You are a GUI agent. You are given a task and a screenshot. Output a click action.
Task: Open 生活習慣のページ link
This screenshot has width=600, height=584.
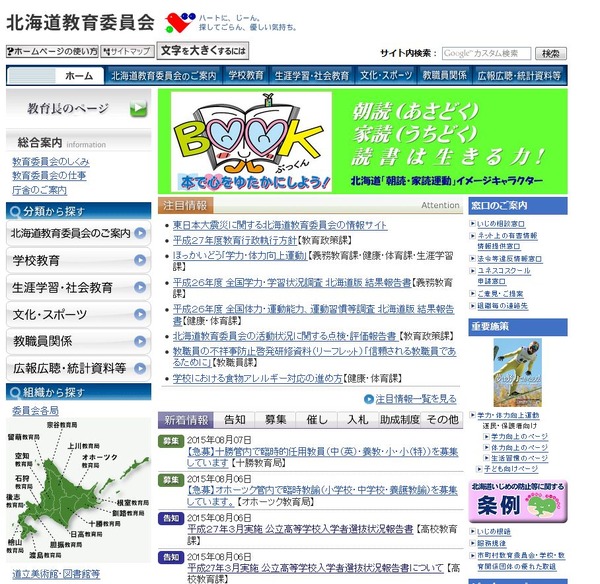point(520,458)
